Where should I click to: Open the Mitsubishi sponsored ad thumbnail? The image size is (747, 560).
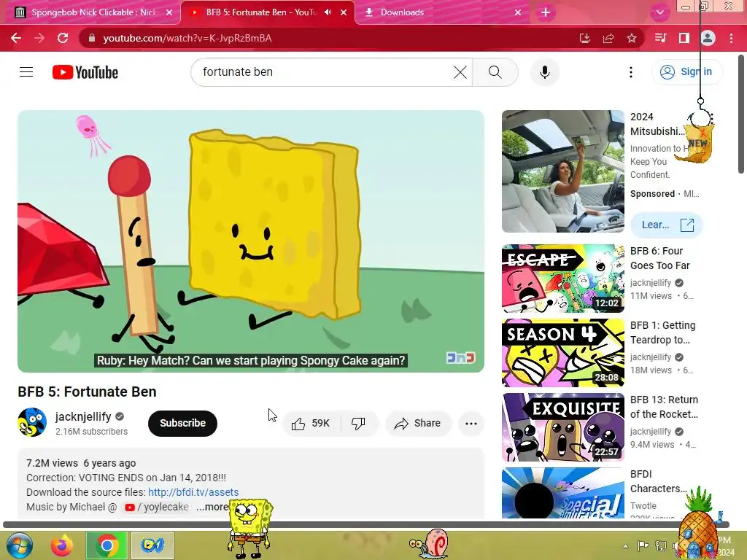(563, 171)
